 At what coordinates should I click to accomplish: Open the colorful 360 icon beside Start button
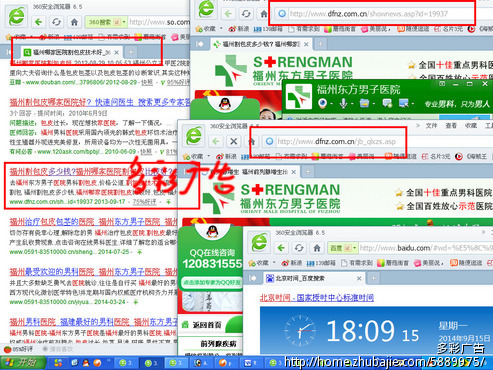pos(58,363)
